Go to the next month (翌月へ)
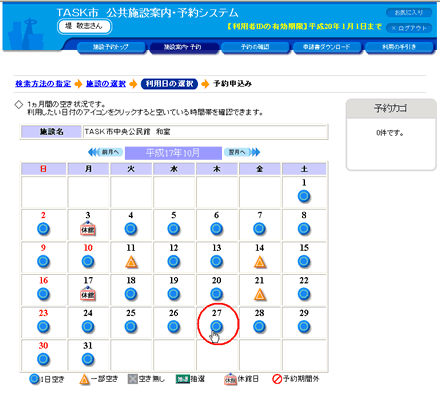The width and height of the screenshot is (440, 394). click(242, 152)
